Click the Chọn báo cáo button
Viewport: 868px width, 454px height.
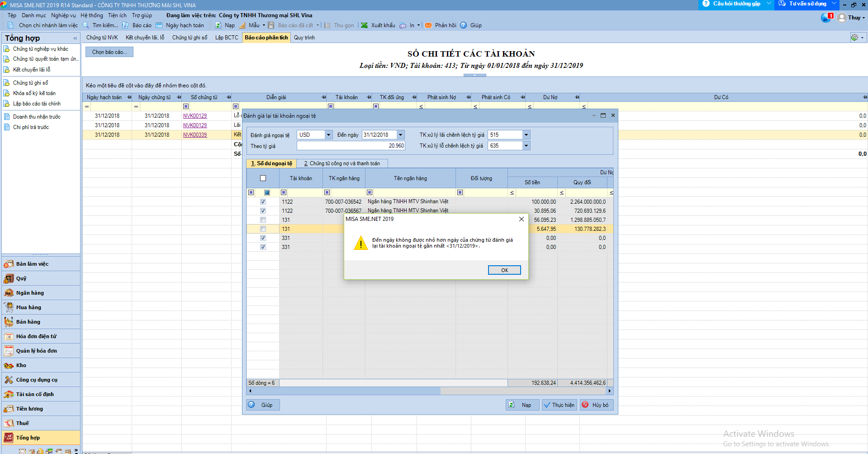[x=109, y=52]
